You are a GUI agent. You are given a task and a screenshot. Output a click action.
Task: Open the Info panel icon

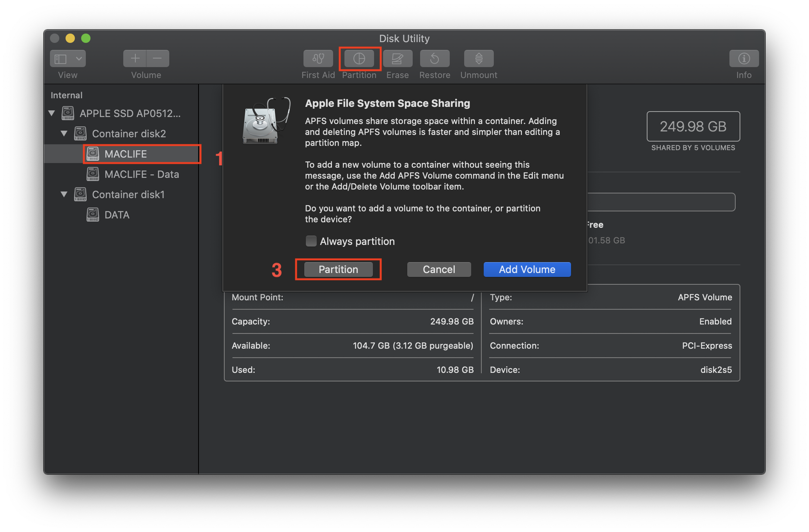tap(743, 59)
